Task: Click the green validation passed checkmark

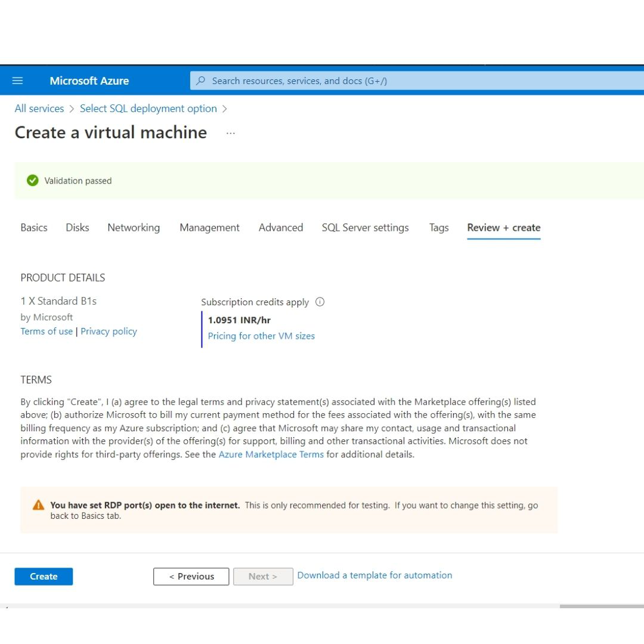Action: (32, 180)
